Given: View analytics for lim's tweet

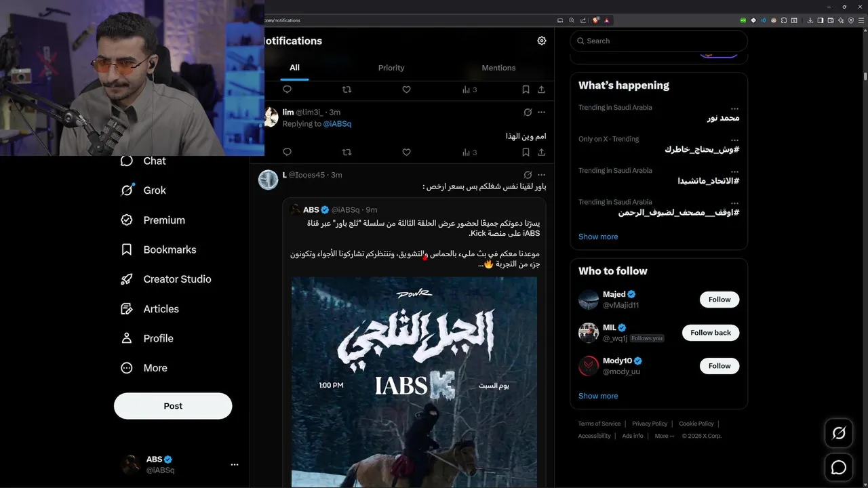Looking at the screenshot, I should [x=469, y=152].
